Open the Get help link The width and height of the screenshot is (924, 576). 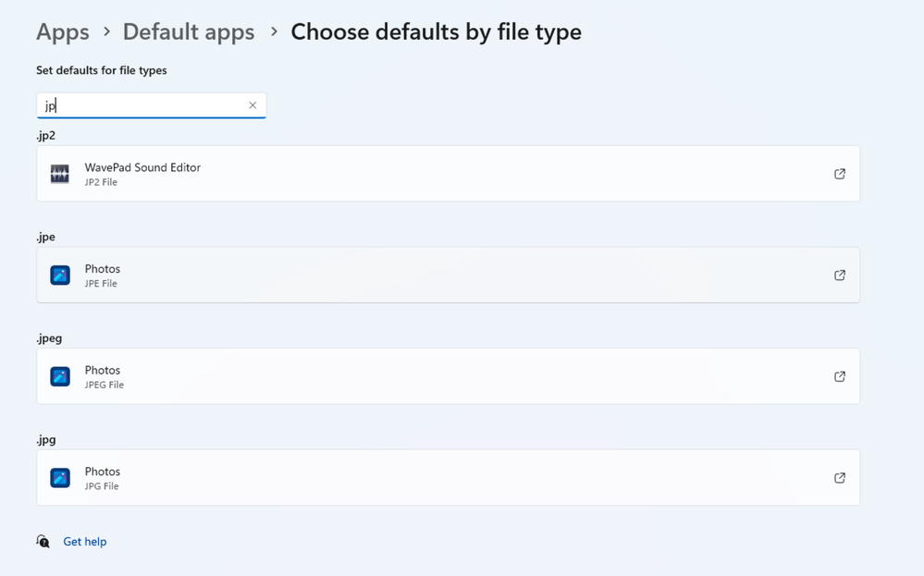pos(85,542)
